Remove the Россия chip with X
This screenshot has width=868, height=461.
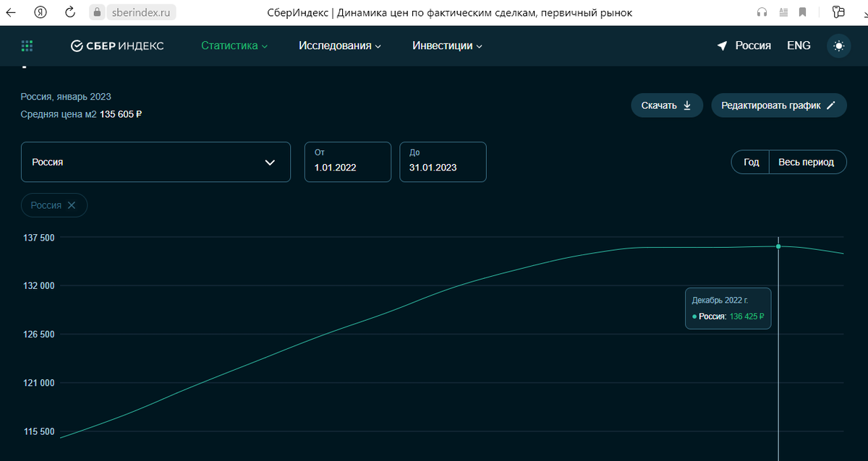point(72,205)
